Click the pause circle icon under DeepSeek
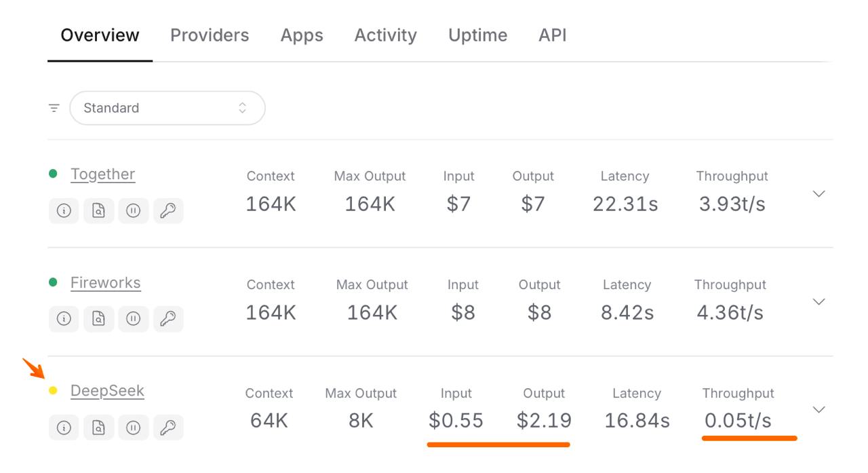The width and height of the screenshot is (868, 473). [x=133, y=428]
